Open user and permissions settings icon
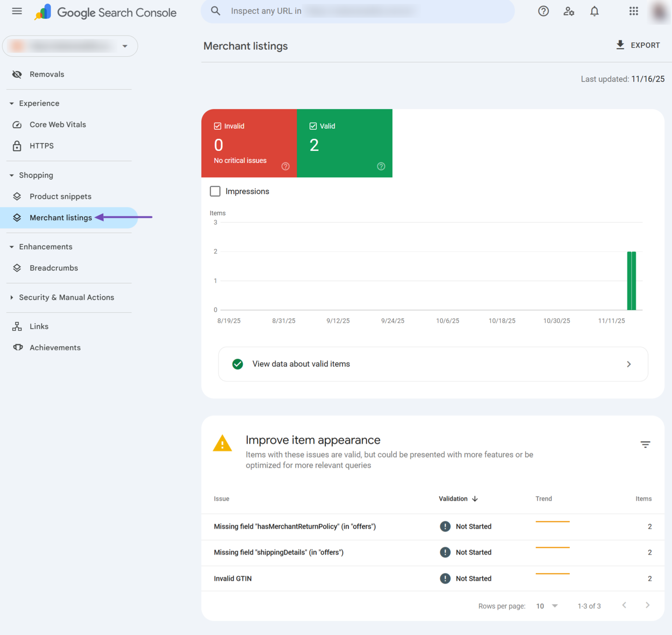672x635 pixels. point(569,11)
